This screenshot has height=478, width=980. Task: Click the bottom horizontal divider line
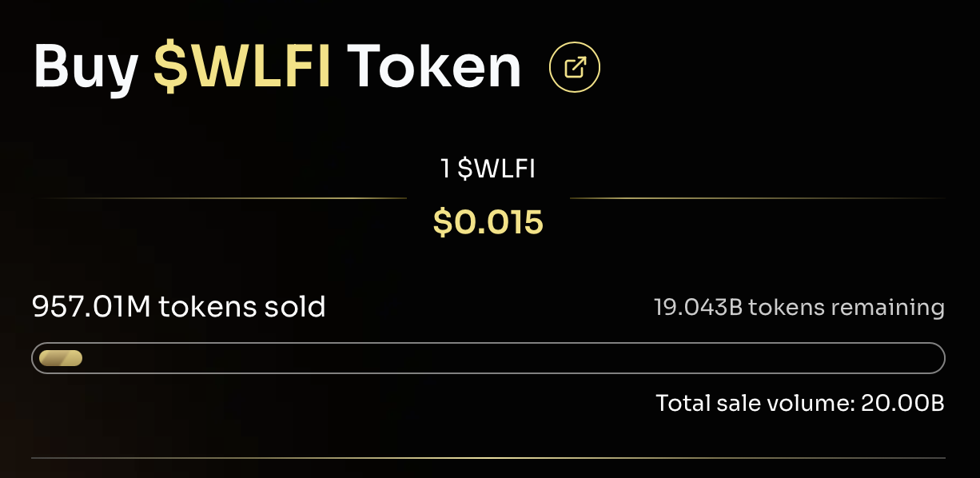coord(488,458)
